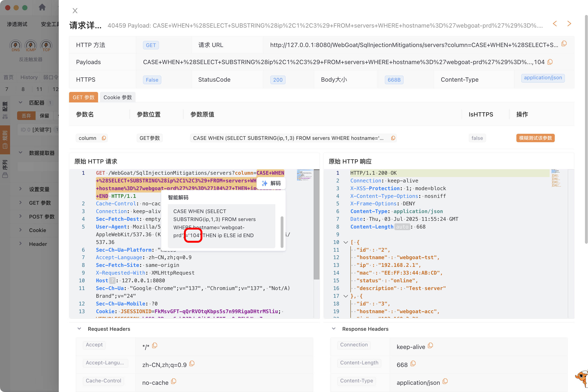Expand the 设置变量 section
This screenshot has height=392, width=588.
[21, 189]
